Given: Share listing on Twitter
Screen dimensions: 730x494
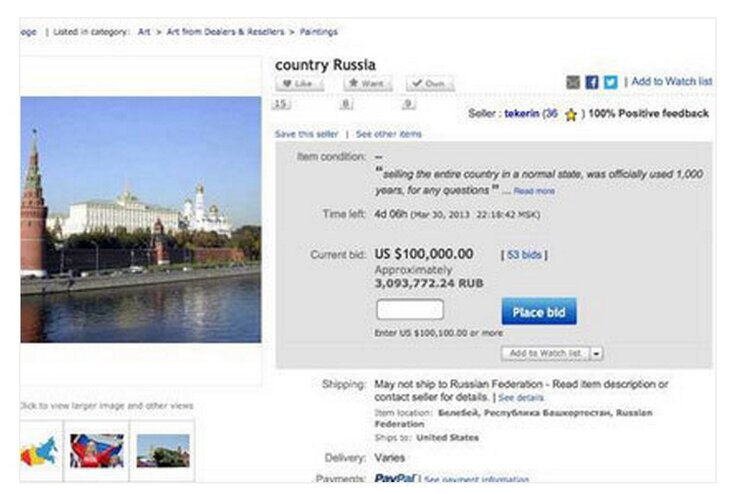Looking at the screenshot, I should click(x=610, y=82).
